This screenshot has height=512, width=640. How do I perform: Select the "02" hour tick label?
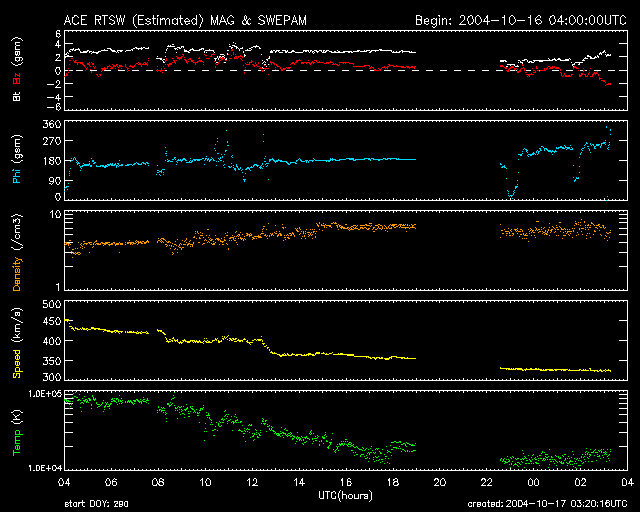pos(580,482)
